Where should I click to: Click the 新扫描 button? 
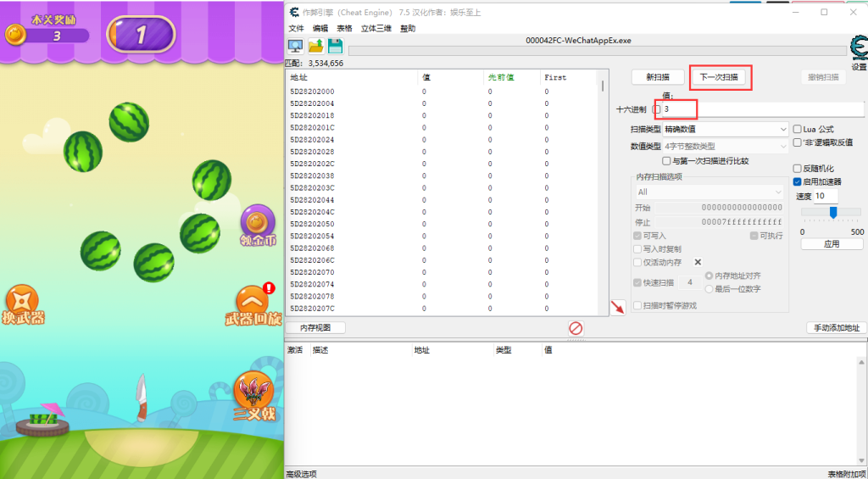point(658,77)
